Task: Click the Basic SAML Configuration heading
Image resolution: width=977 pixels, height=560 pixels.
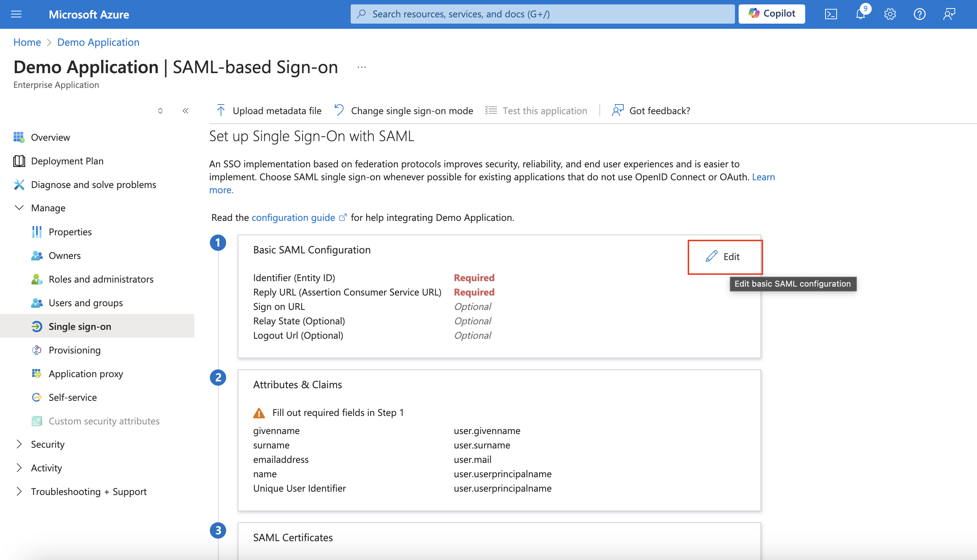Action: coord(312,250)
